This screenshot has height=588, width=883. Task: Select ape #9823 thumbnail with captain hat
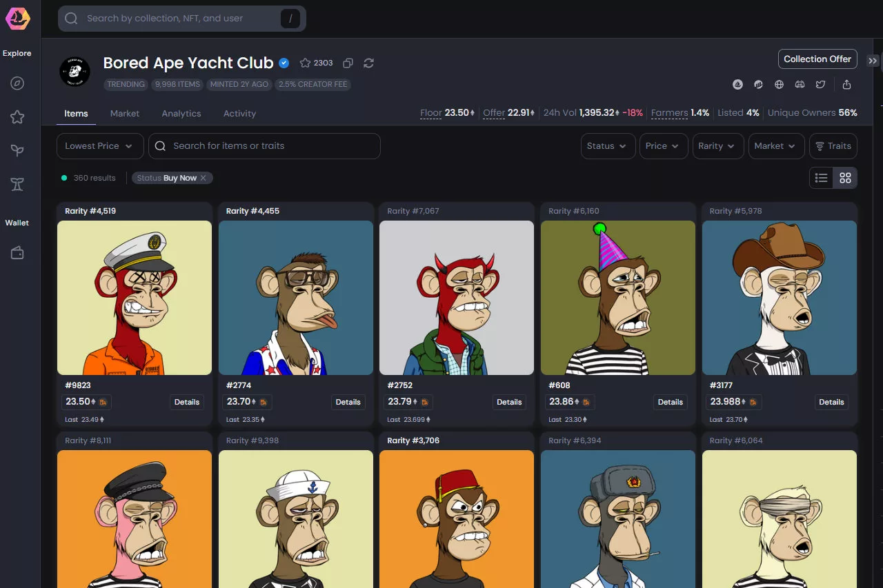click(135, 298)
